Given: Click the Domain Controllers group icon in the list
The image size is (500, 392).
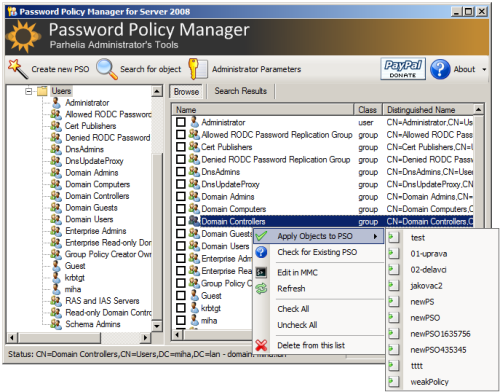Looking at the screenshot, I should [194, 221].
